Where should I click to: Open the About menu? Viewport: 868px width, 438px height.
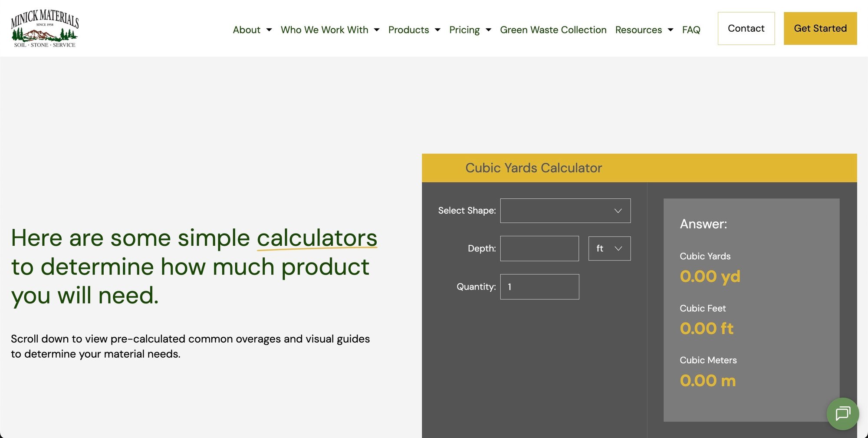(247, 30)
